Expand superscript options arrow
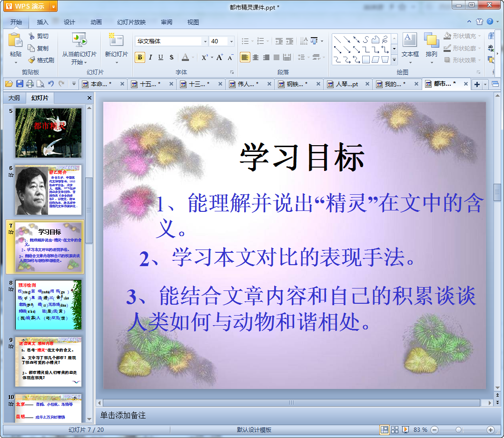 pos(212,58)
